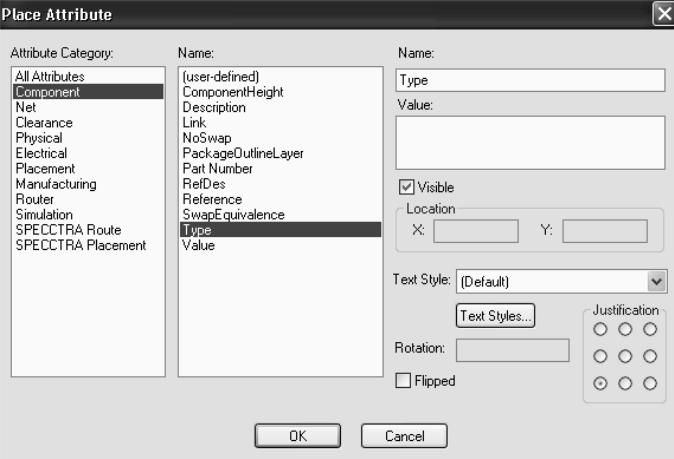
Task: Select bottom-left justification
Action: [600, 383]
